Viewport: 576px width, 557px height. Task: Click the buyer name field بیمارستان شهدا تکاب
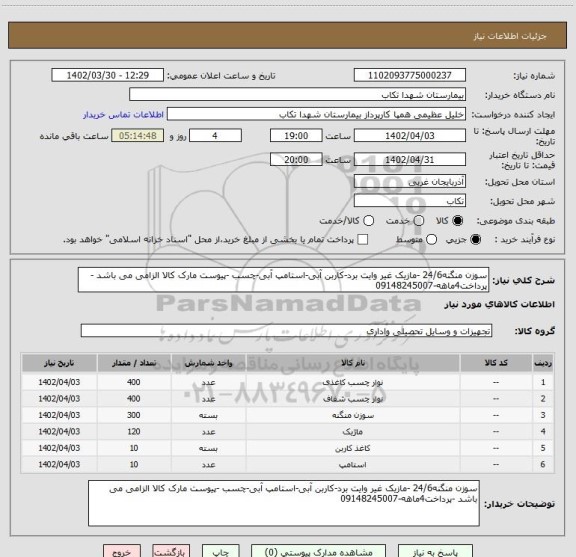[x=298, y=95]
